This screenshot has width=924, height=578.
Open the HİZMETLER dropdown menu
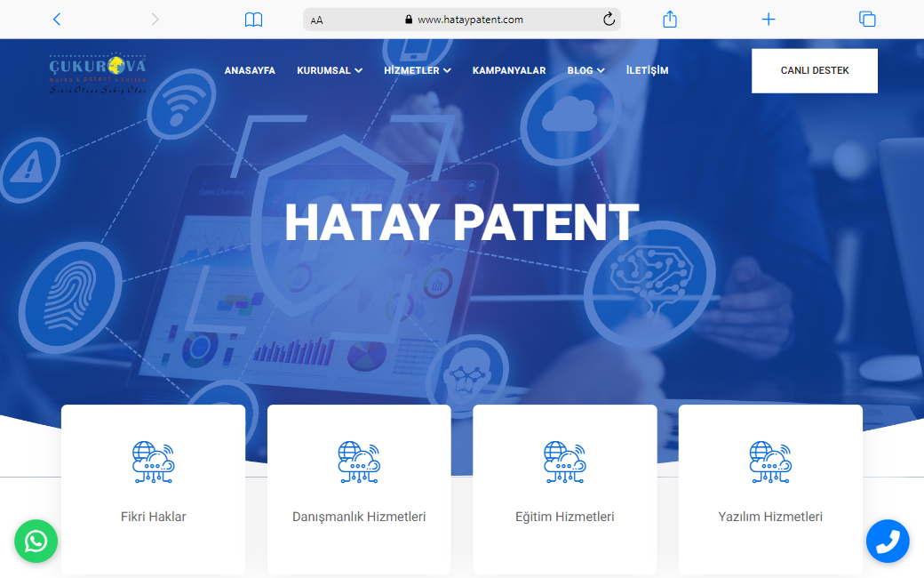coord(417,70)
